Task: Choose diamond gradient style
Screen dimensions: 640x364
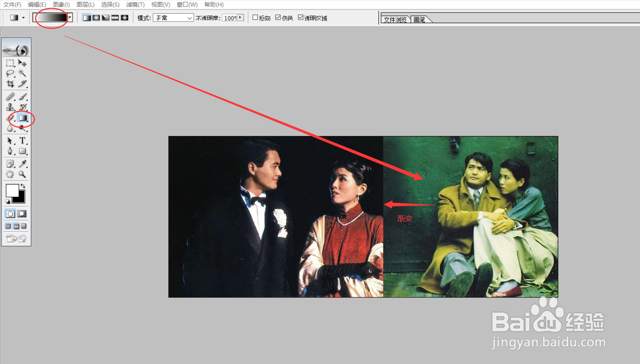Action: click(125, 18)
